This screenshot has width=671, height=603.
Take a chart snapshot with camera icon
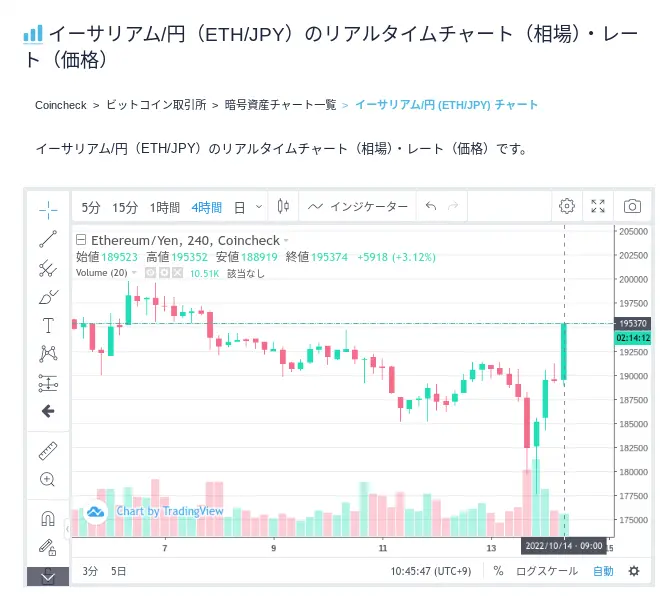coord(632,206)
